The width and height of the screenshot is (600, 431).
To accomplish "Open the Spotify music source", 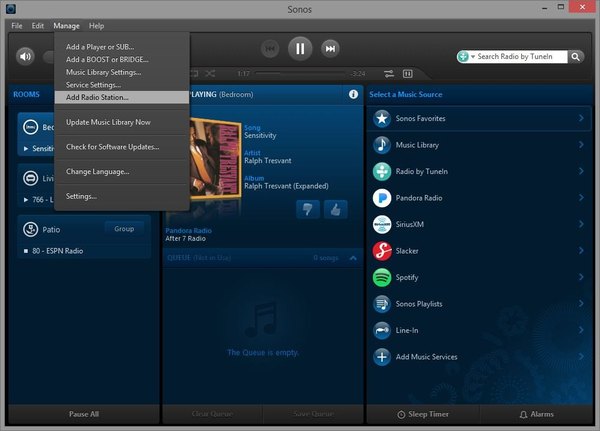I will (x=479, y=277).
